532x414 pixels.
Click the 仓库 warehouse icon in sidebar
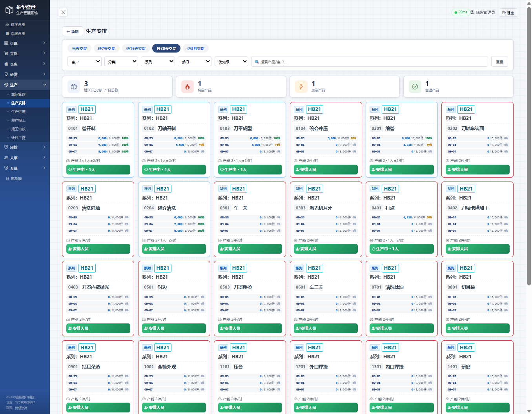coord(6,64)
